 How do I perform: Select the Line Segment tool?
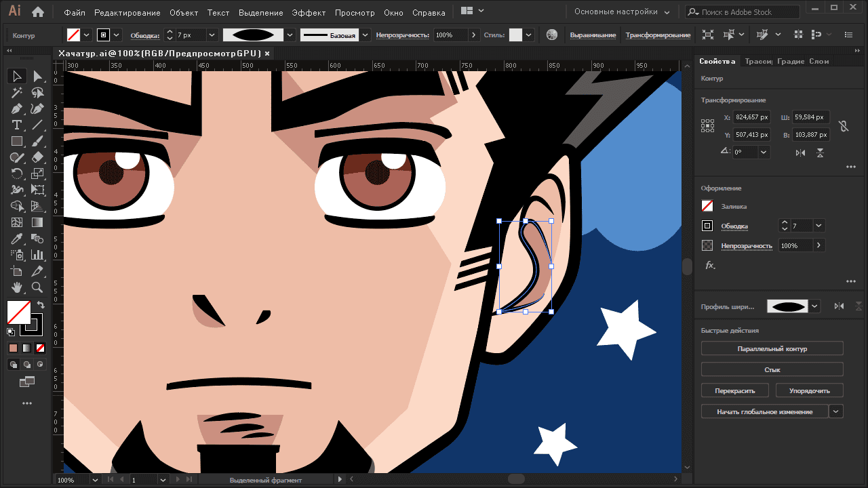37,125
